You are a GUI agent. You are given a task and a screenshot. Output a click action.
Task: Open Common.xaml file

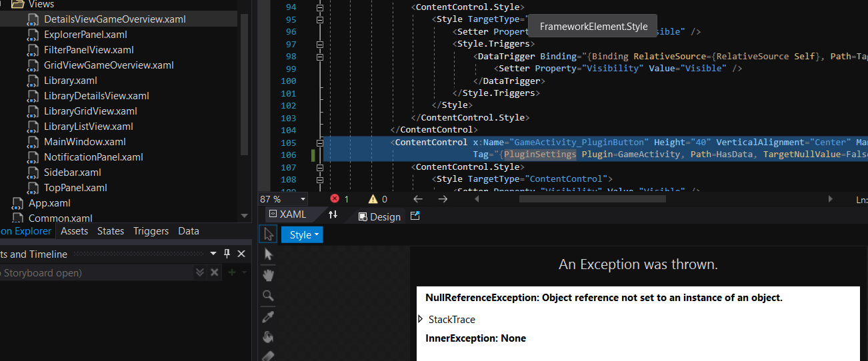pyautogui.click(x=61, y=218)
